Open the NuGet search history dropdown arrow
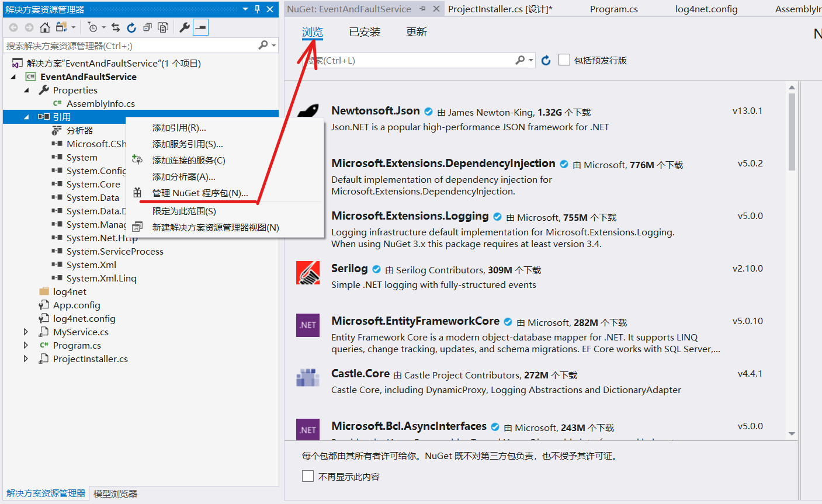The height and width of the screenshot is (504, 822). click(x=531, y=60)
